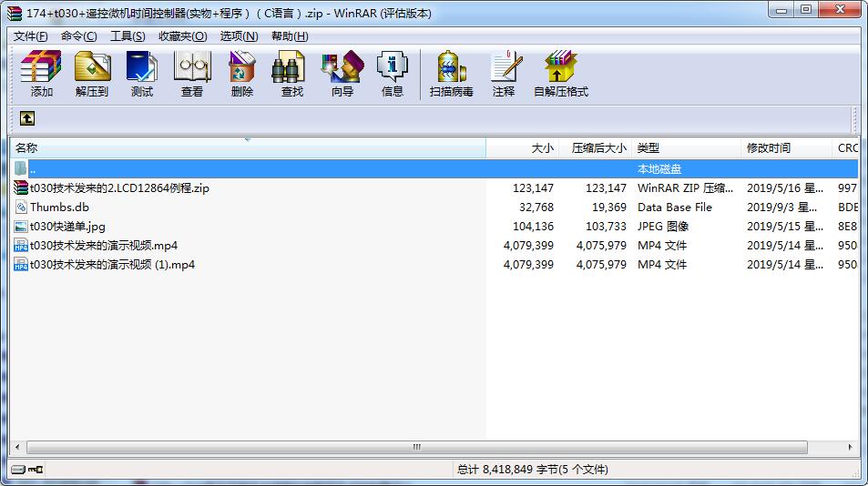868x486 pixels.
Task: Click the date 2019/9/3 cell
Action: (782, 208)
